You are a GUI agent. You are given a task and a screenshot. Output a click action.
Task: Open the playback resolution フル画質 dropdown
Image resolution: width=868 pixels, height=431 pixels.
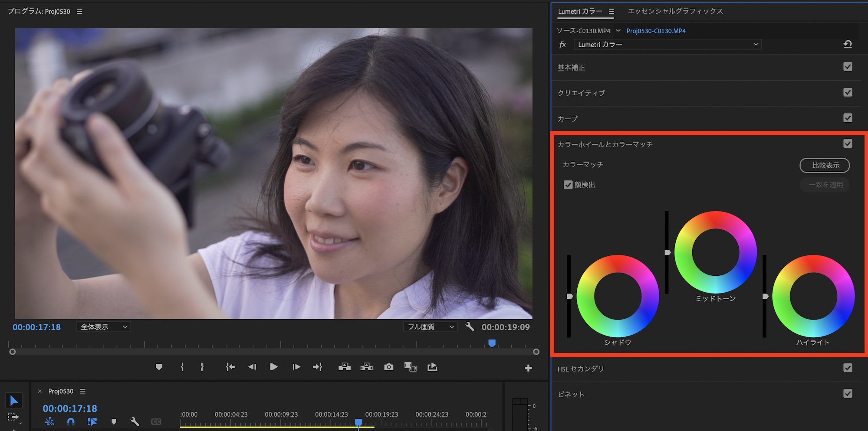point(430,327)
